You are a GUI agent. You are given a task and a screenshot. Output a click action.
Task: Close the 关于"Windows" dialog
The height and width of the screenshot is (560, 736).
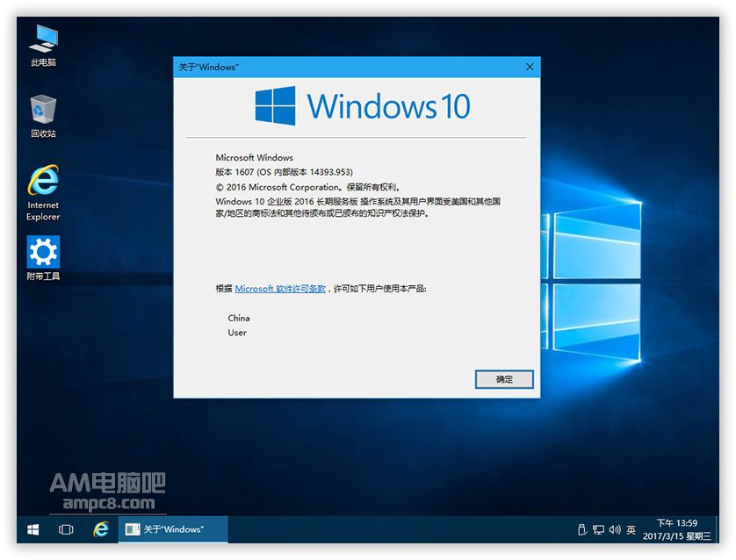click(x=530, y=67)
